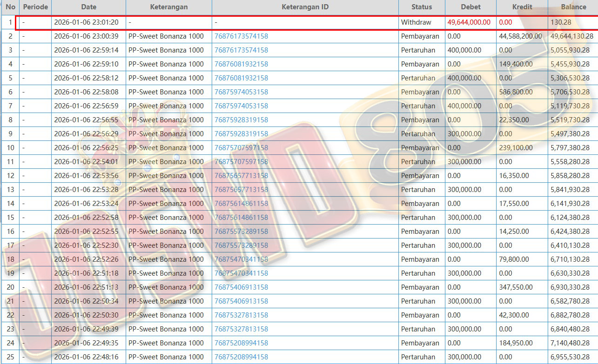Open the ID link in row 4
Screen dimensions: 598x364
(241, 64)
